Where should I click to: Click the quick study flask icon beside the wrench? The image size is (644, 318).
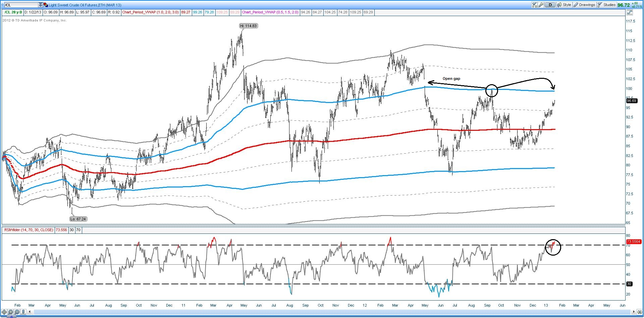pyautogui.click(x=535, y=5)
